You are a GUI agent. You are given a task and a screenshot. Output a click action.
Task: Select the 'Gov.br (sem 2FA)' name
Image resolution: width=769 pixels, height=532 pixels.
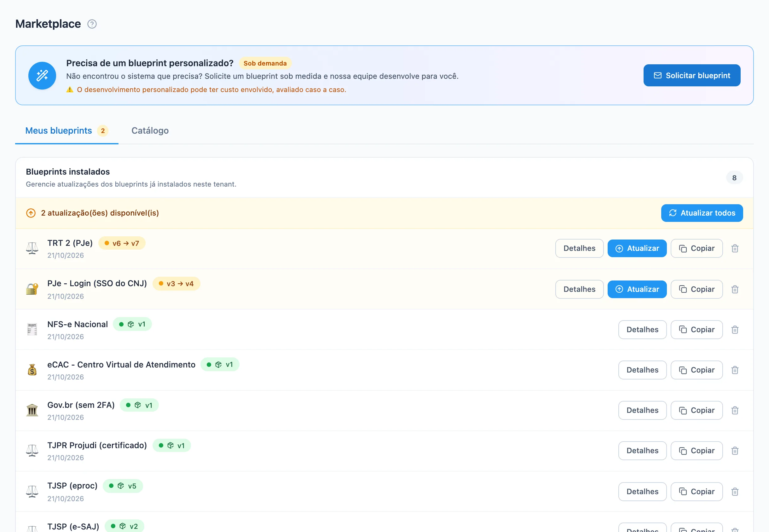(x=81, y=405)
